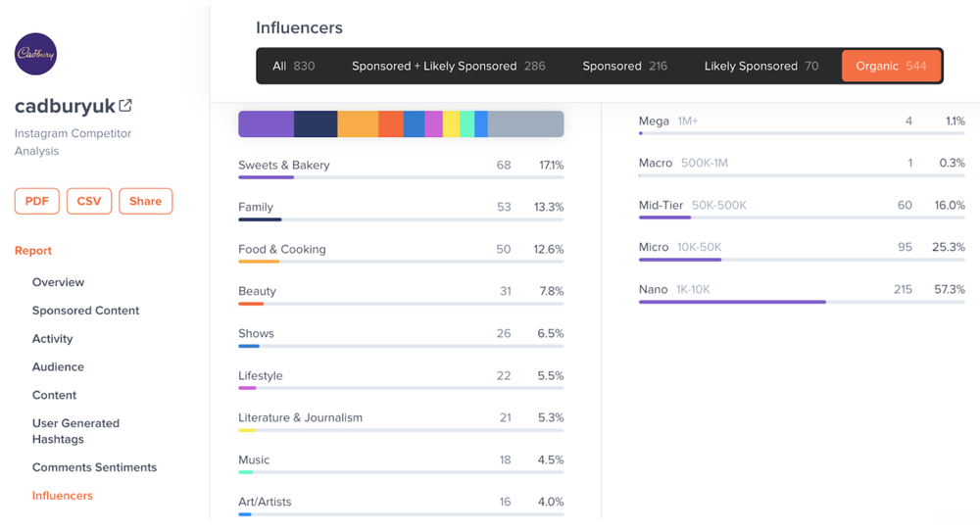Click the Mid-Tier 50K-500K row
This screenshot has width=980, height=532.
[802, 208]
